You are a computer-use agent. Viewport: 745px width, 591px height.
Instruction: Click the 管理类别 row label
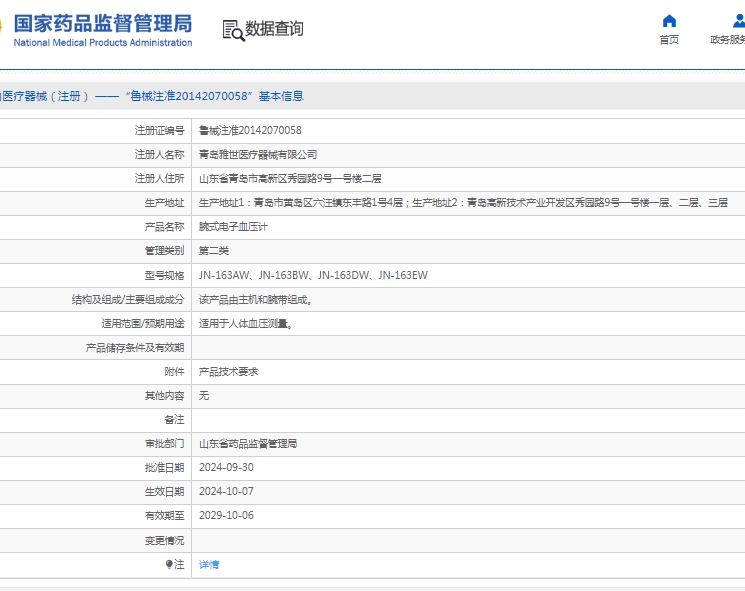[x=164, y=251]
